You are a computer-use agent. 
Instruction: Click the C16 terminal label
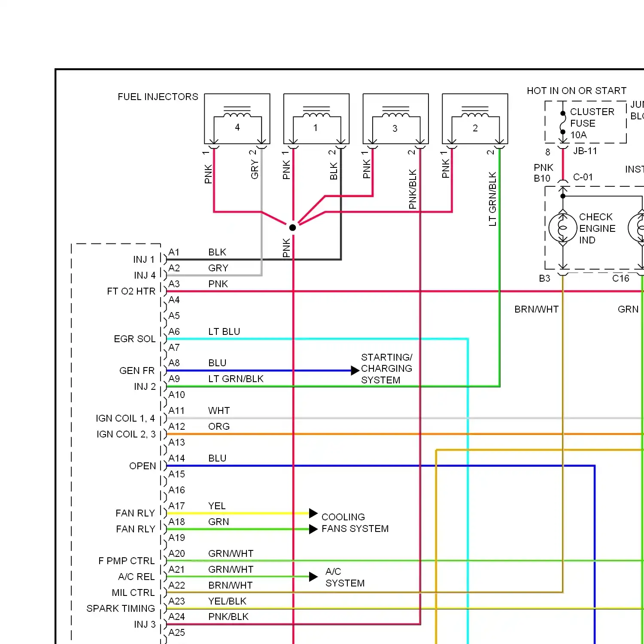click(621, 278)
